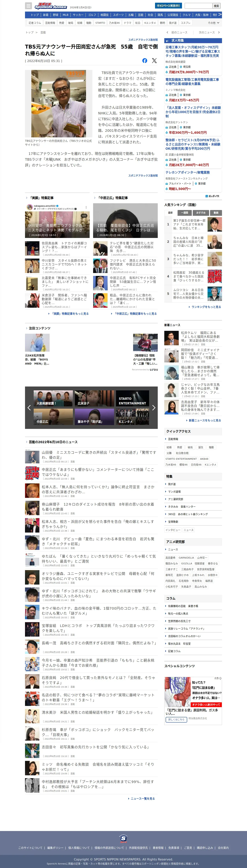Open rank 1 安住紳一郎 article thumbnail
This screenshot has height=868, width=247.
(215, 224)
